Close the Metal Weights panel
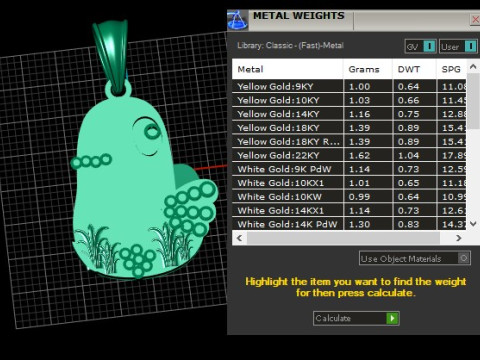Viewport: 480px width, 360px height. pos(475,20)
